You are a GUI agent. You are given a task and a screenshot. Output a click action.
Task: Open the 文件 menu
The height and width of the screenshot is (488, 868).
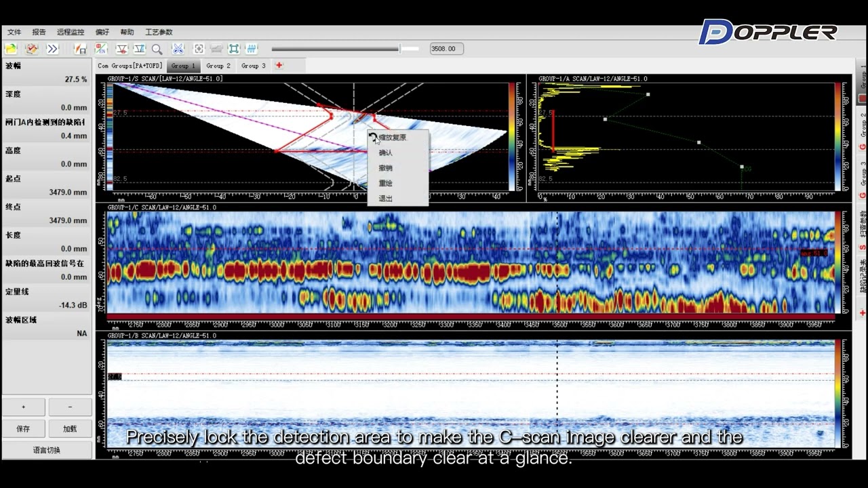tap(14, 32)
